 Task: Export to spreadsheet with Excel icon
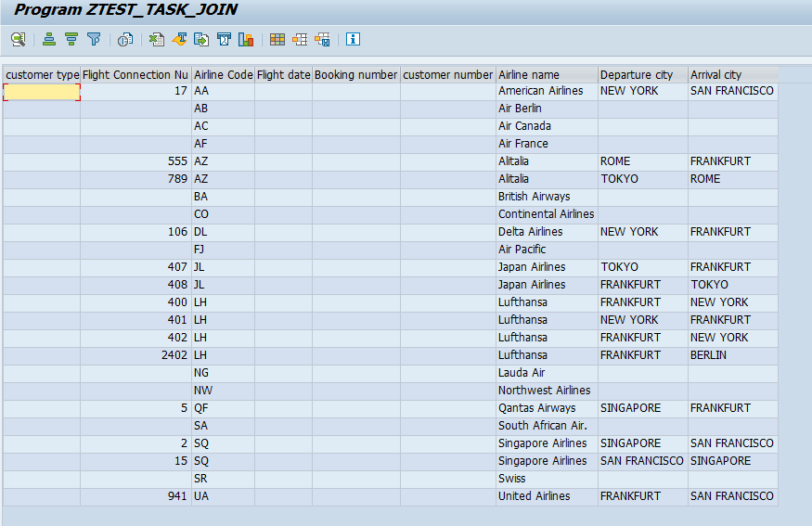pyautogui.click(x=157, y=39)
